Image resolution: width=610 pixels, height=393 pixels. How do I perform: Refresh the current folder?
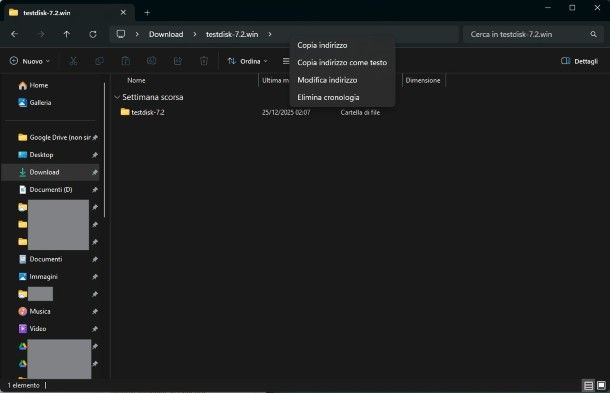tap(93, 34)
